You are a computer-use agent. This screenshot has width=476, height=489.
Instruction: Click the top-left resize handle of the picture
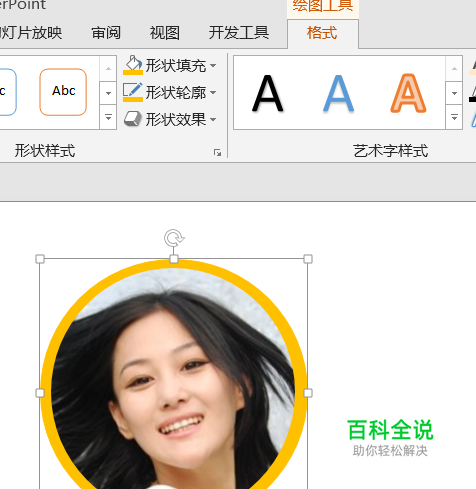[x=40, y=259]
